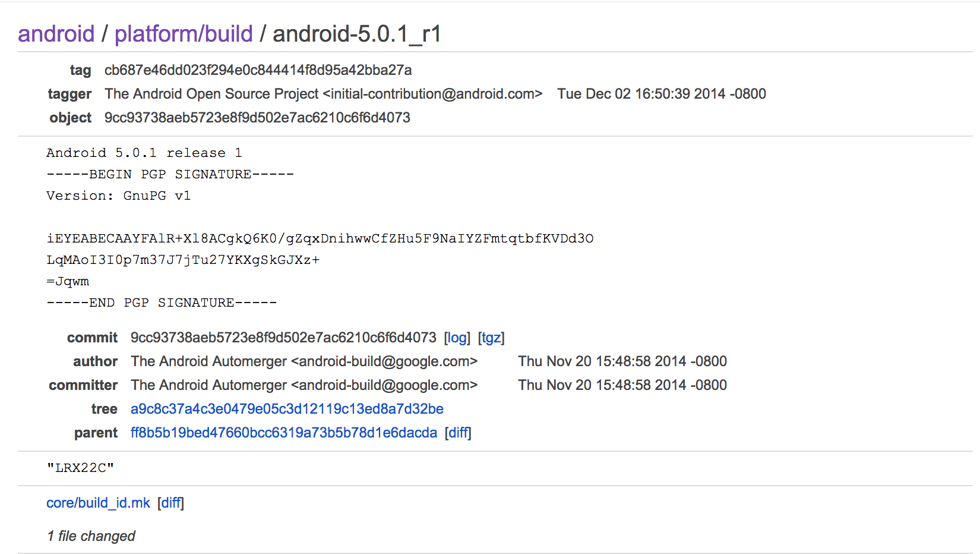Click the END PGP SIGNATURE line
Image resolution: width=980 pixels, height=554 pixels.
click(x=162, y=303)
